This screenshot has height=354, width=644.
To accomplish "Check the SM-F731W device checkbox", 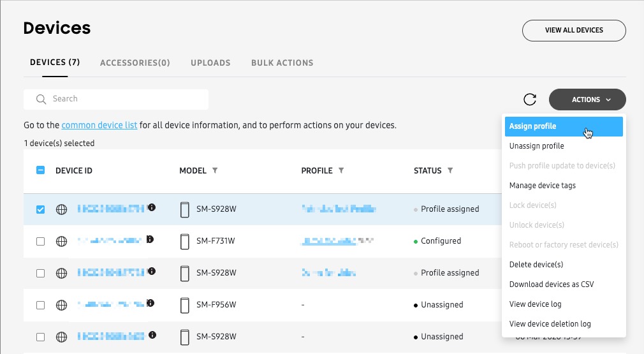I will tap(40, 242).
